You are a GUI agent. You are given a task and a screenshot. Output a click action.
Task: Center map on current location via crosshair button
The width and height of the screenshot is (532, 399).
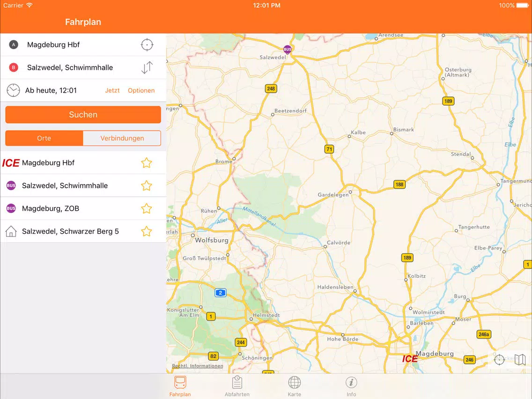(x=499, y=360)
